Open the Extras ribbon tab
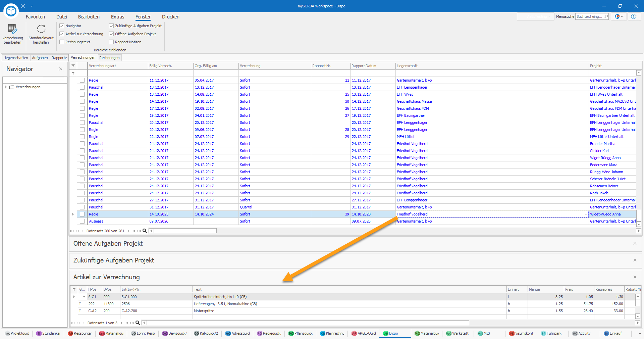644x339 pixels. [118, 17]
